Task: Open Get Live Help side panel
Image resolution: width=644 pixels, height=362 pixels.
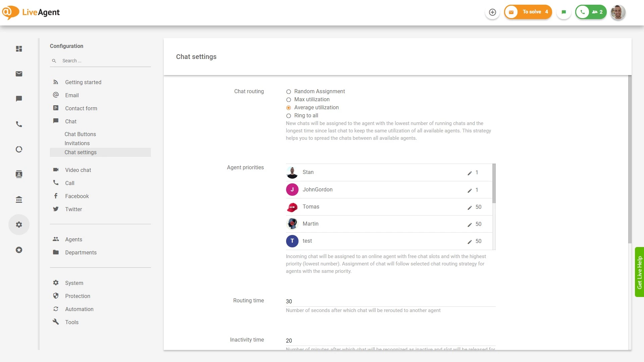Action: point(639,271)
